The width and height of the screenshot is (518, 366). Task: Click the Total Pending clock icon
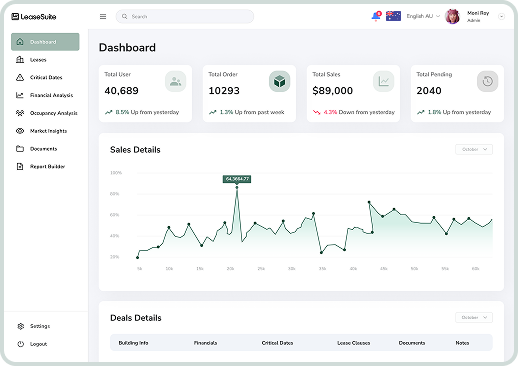pyautogui.click(x=487, y=81)
